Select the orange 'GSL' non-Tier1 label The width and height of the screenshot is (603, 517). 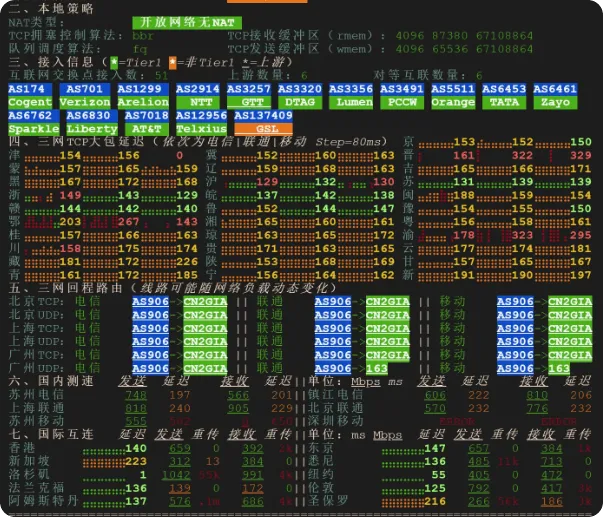pos(264,129)
